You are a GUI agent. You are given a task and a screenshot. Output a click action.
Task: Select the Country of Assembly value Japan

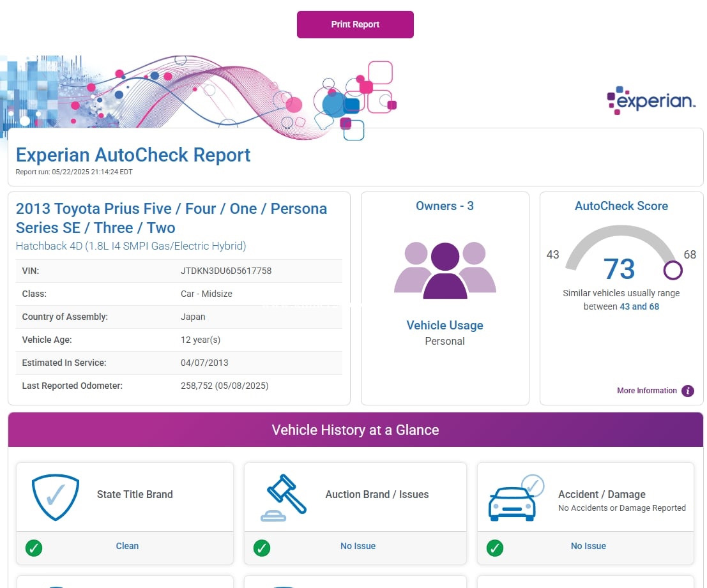[193, 317]
